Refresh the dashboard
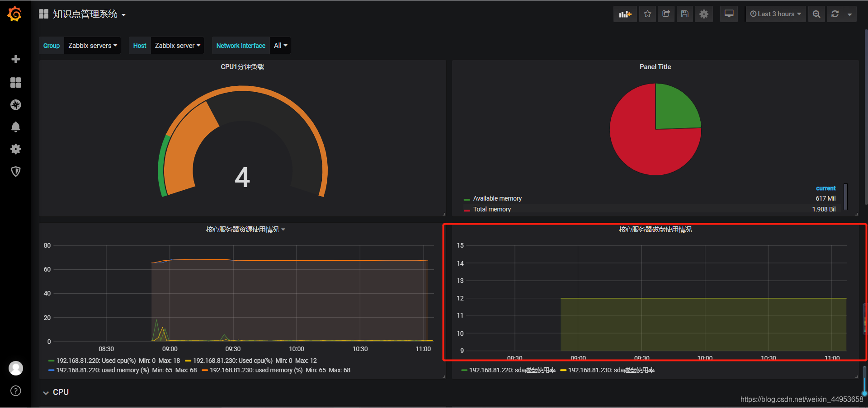 (x=835, y=14)
